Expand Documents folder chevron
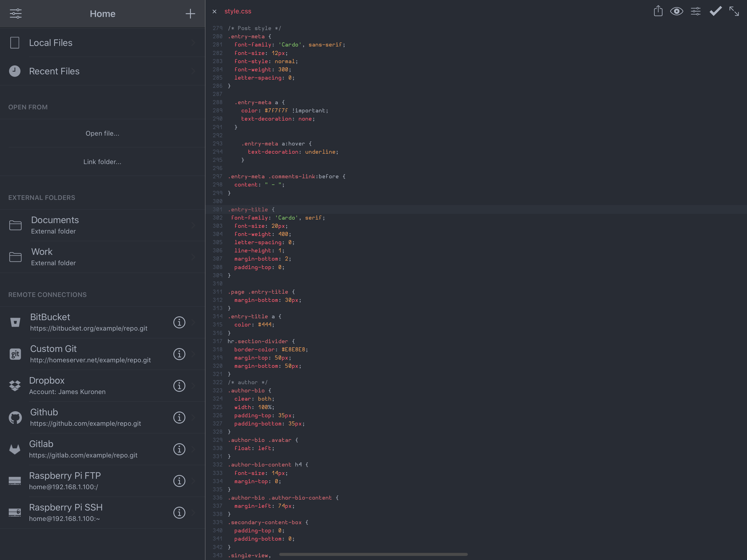Viewport: 747px width, 560px height. [194, 225]
